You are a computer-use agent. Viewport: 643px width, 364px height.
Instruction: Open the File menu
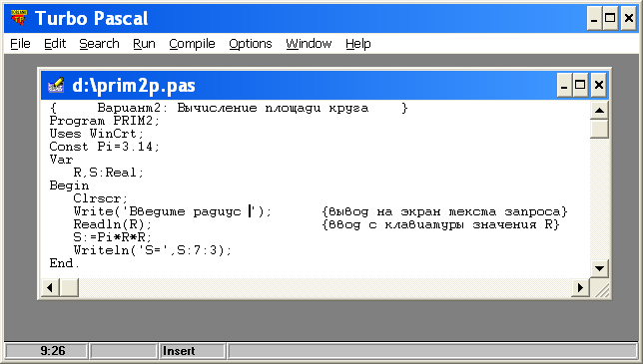[20, 44]
